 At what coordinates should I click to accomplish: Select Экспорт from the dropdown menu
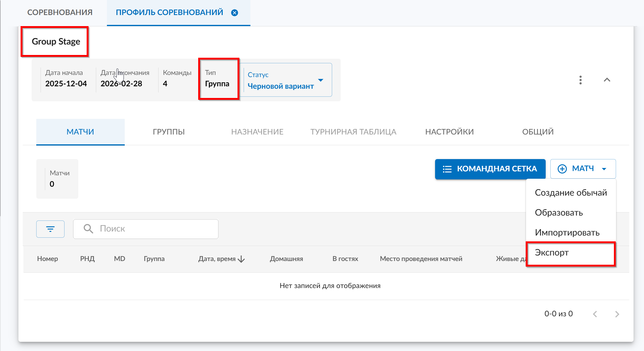[552, 252]
